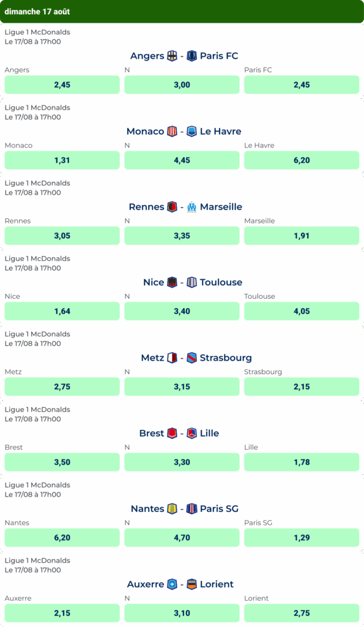This screenshot has height=627, width=364.
Task: Click the Toulouse club crest
Action: [x=192, y=282]
